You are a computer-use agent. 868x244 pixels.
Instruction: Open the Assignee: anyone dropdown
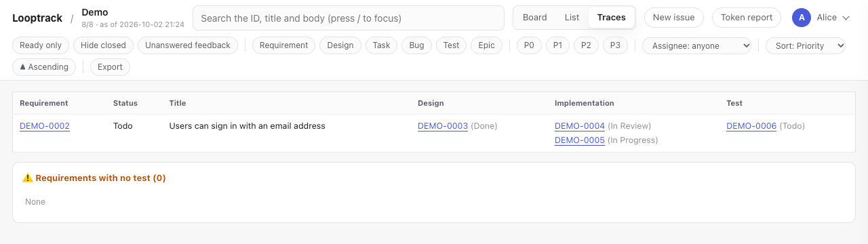pos(696,45)
